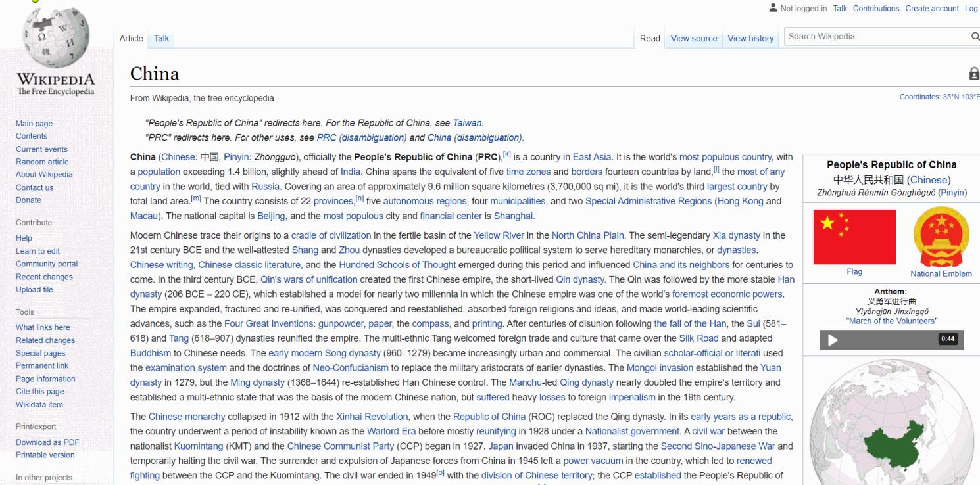Open the Learn to edit link
The width and height of the screenshot is (980, 485).
point(37,251)
